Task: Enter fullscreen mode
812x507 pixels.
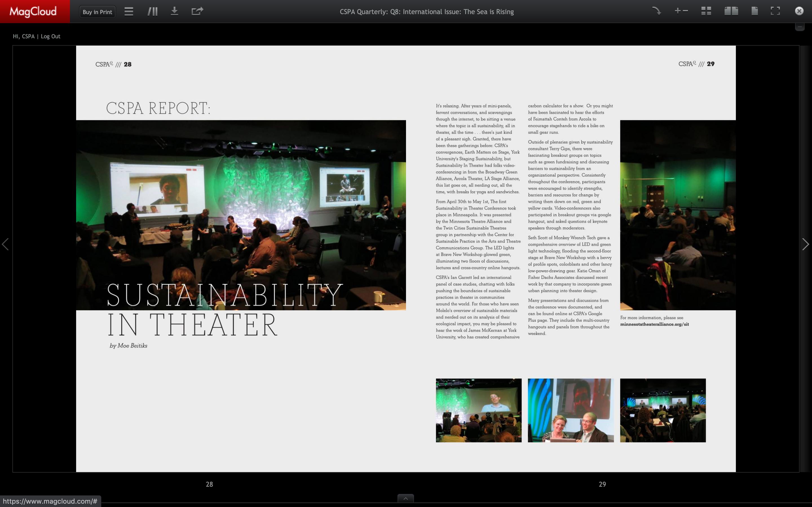Action: point(775,11)
